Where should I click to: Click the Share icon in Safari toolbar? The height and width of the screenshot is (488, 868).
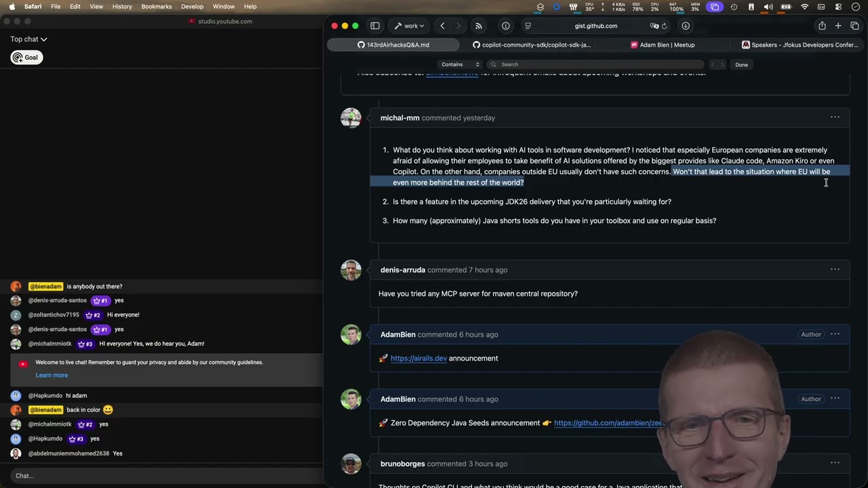coord(822,26)
